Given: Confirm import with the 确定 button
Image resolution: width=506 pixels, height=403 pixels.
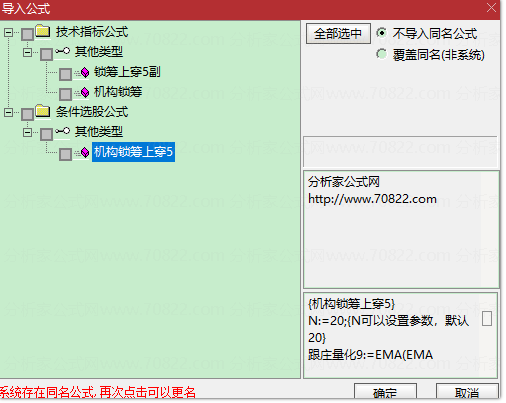Looking at the screenshot, I should tap(385, 392).
